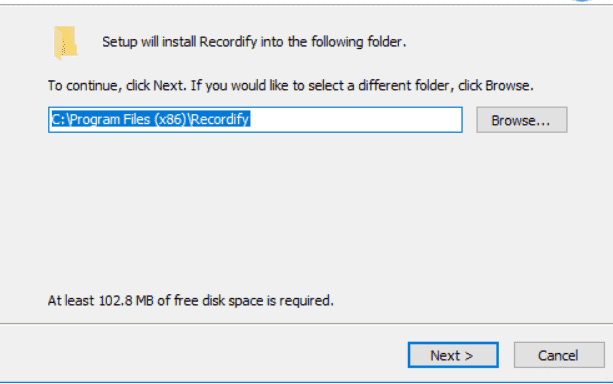Click the 'C:' drive letter in path field
The height and width of the screenshot is (384, 613).
pyautogui.click(x=58, y=119)
